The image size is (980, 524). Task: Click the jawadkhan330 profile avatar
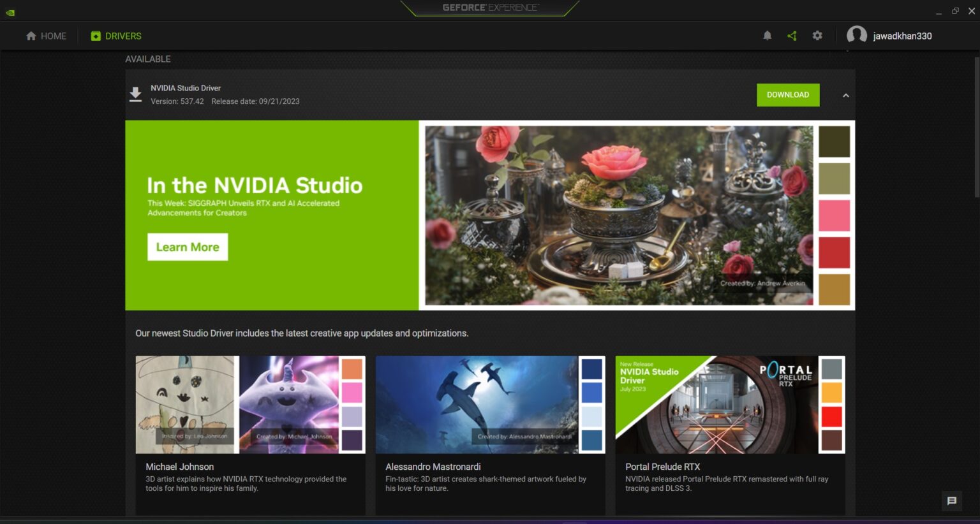[857, 35]
